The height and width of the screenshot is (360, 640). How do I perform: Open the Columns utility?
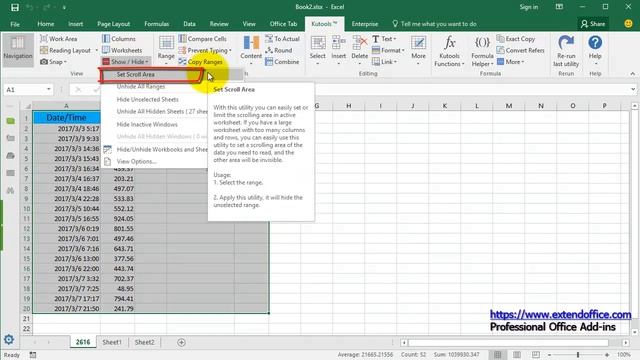(x=119, y=39)
